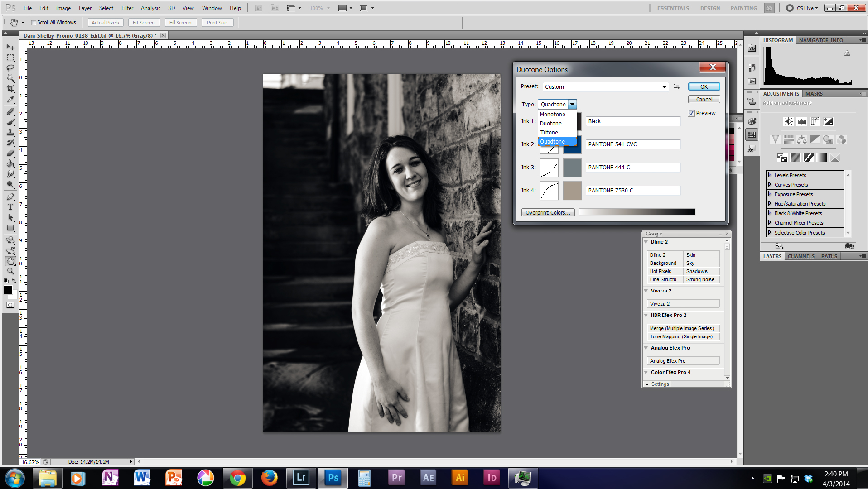Select the Lasso tool
Image resolution: width=868 pixels, height=489 pixels.
point(10,68)
